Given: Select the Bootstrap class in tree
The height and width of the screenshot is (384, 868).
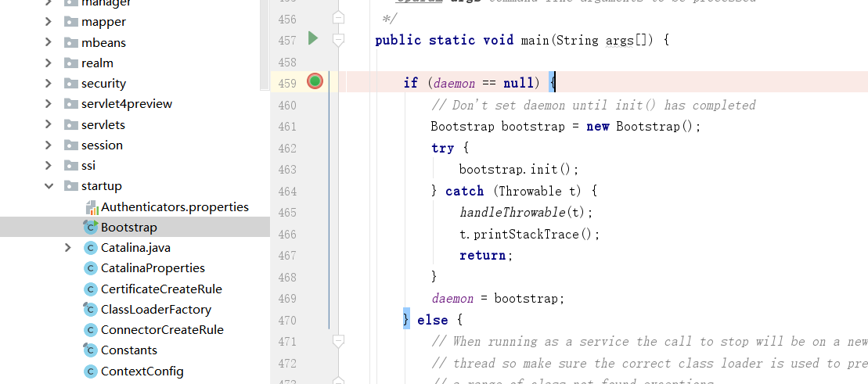Looking at the screenshot, I should [x=129, y=228].
